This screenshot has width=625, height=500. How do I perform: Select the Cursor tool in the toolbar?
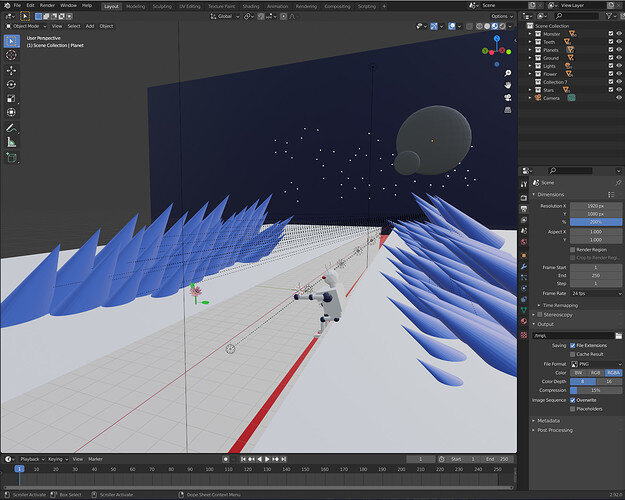coord(11,55)
